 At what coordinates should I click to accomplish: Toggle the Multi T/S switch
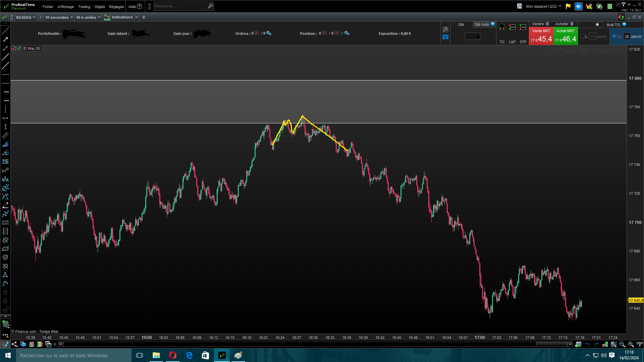click(x=599, y=24)
